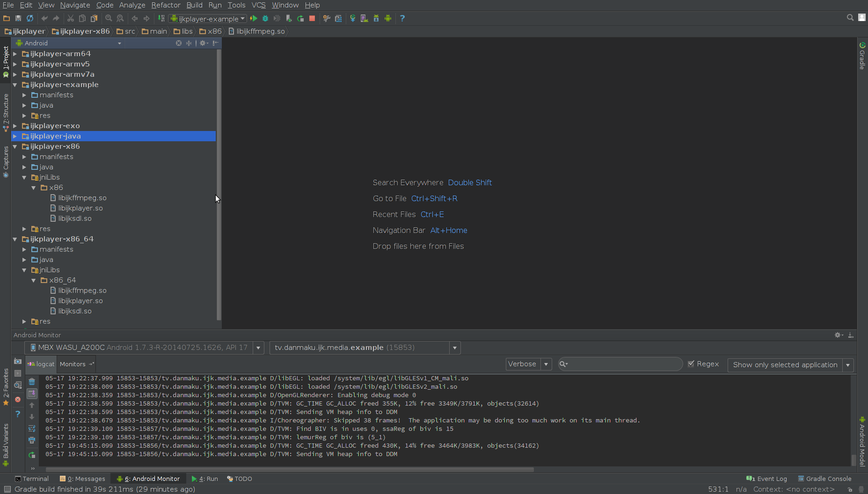Open the Gradle side panel

pyautogui.click(x=862, y=56)
